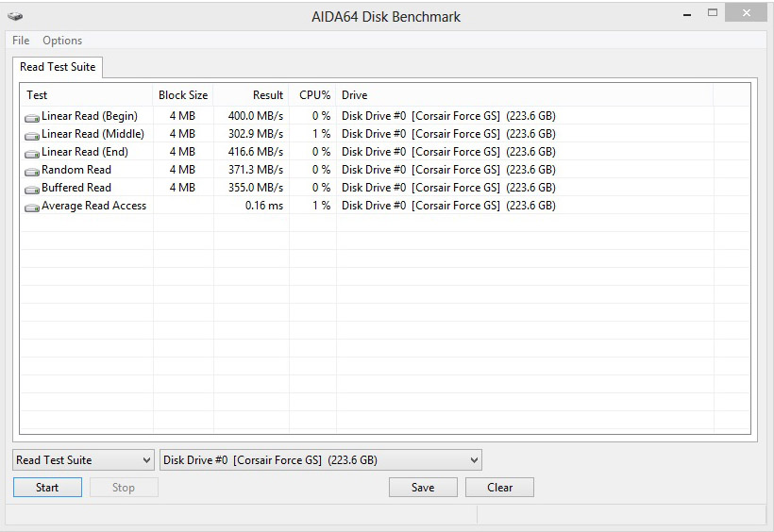Click the drive entry on Linear Read (Begin) row

(448, 116)
